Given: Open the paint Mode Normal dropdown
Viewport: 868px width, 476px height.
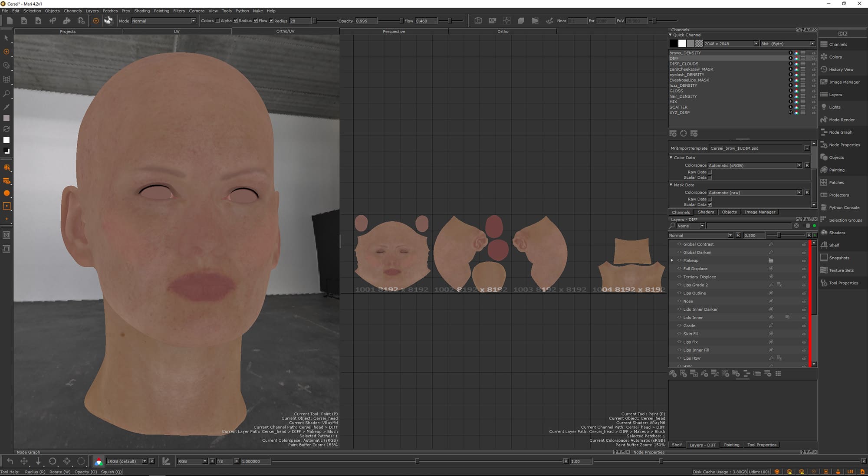Looking at the screenshot, I should point(163,21).
